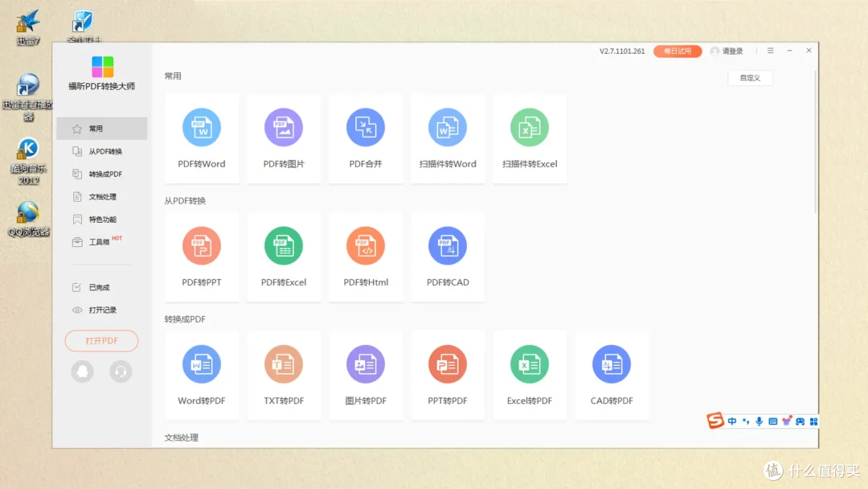
Task: Click the user avatar next to 请登录
Action: pos(714,51)
